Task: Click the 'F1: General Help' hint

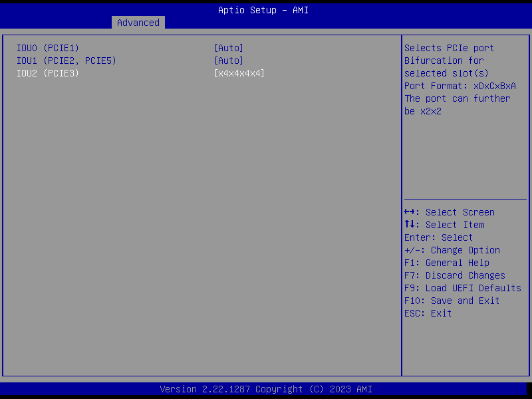Action: [x=447, y=263]
